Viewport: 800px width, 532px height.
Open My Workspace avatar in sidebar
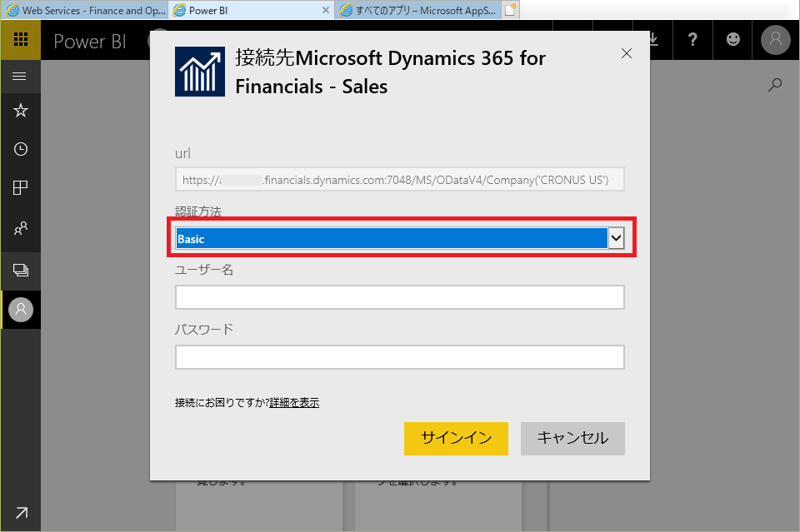(21, 310)
